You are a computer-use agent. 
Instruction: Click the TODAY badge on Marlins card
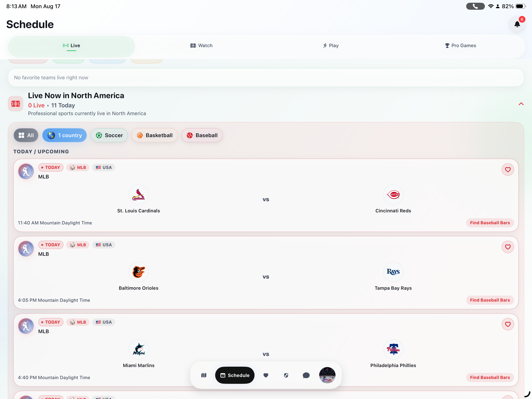pos(51,322)
